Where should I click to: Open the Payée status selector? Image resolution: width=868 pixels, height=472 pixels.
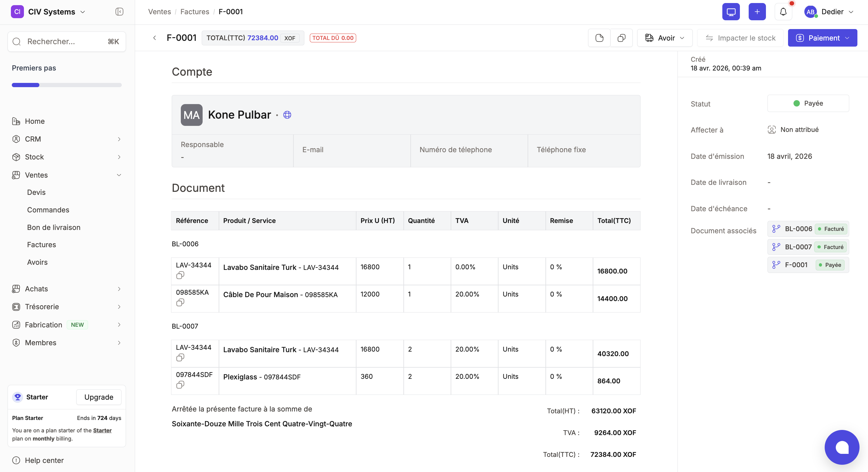coord(808,103)
